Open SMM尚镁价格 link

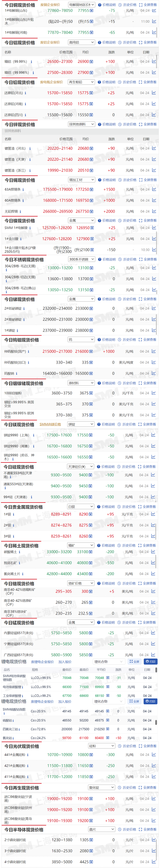point(50,424)
